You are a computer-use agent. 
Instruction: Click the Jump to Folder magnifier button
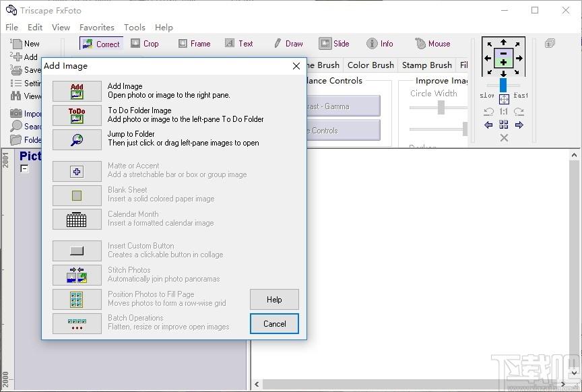pos(77,139)
